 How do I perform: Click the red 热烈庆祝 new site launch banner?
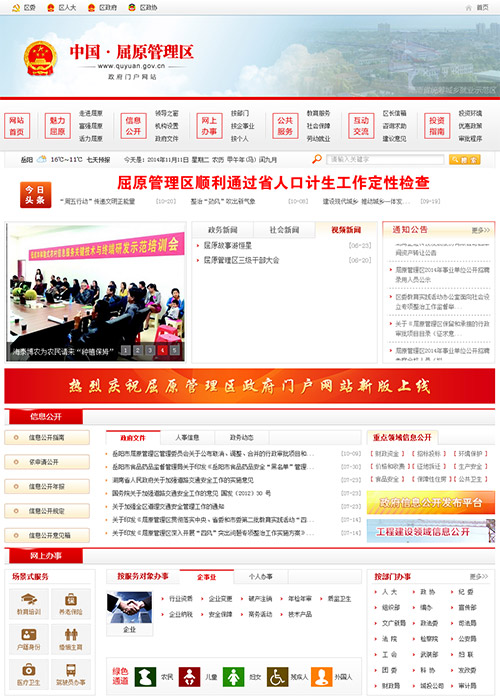250,386
